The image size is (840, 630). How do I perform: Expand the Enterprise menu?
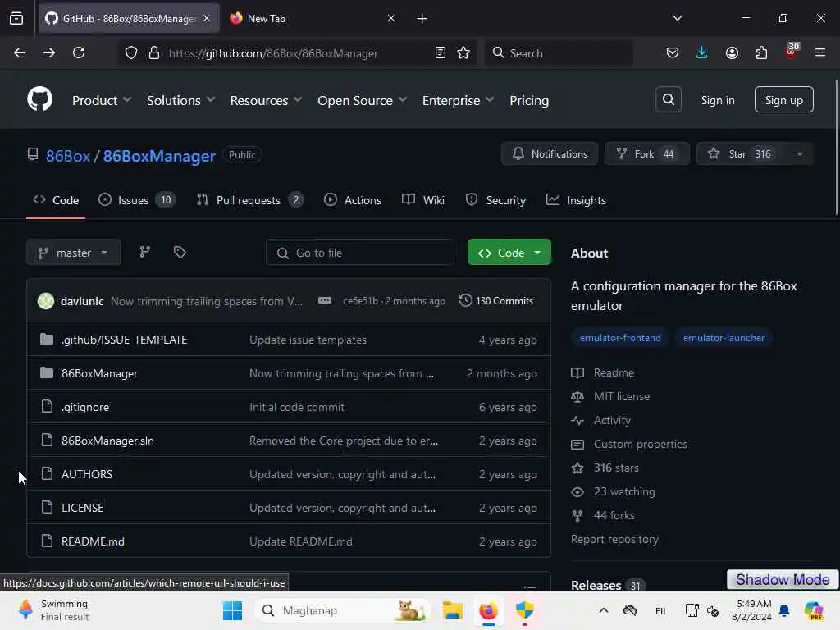[x=458, y=100]
